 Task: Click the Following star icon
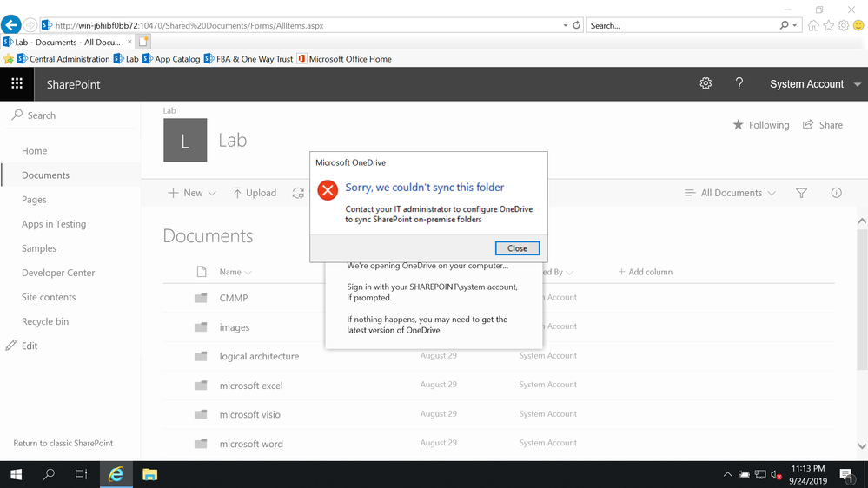coord(738,124)
